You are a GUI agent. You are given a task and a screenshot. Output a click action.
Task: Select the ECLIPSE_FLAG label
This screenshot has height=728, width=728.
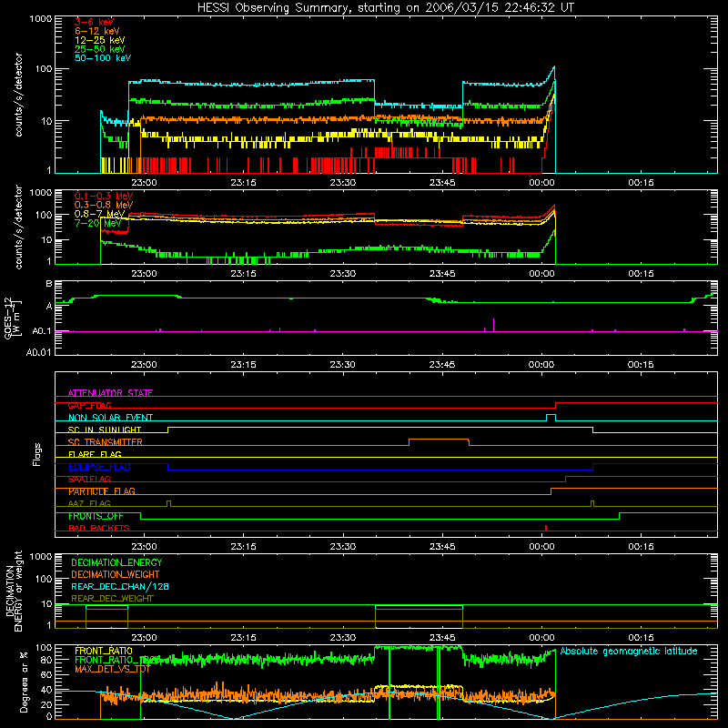99,467
